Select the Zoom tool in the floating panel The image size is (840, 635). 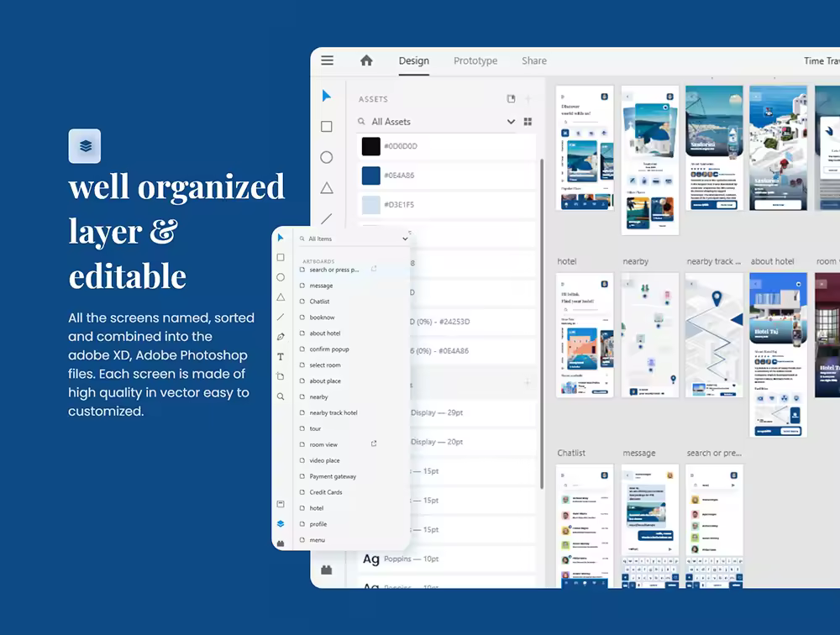[x=281, y=396]
